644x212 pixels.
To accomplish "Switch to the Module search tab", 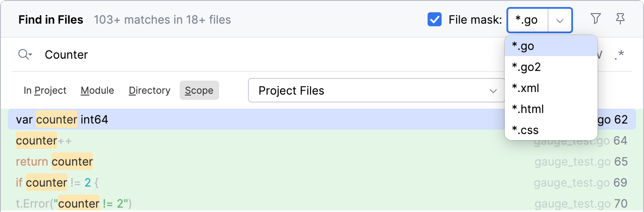I will pyautogui.click(x=97, y=91).
